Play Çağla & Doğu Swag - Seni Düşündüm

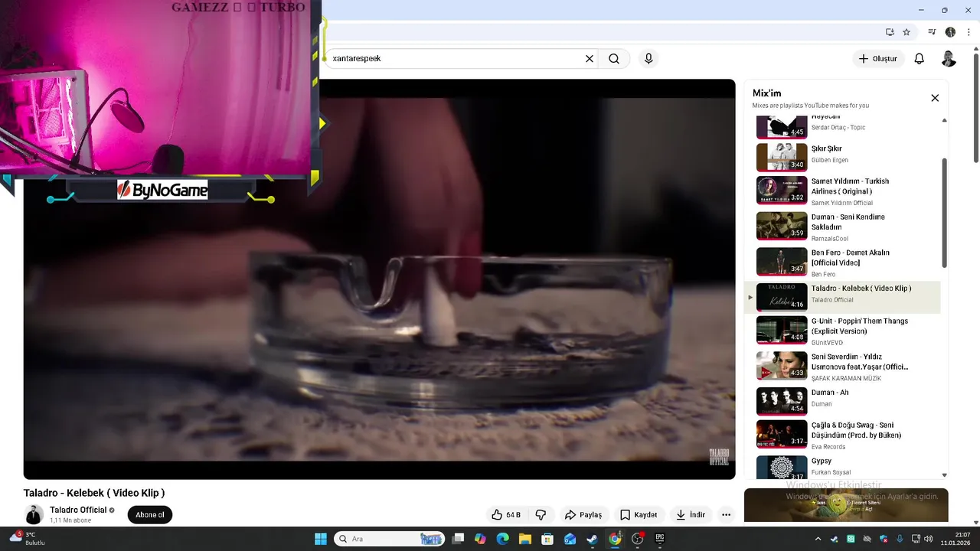[842, 435]
